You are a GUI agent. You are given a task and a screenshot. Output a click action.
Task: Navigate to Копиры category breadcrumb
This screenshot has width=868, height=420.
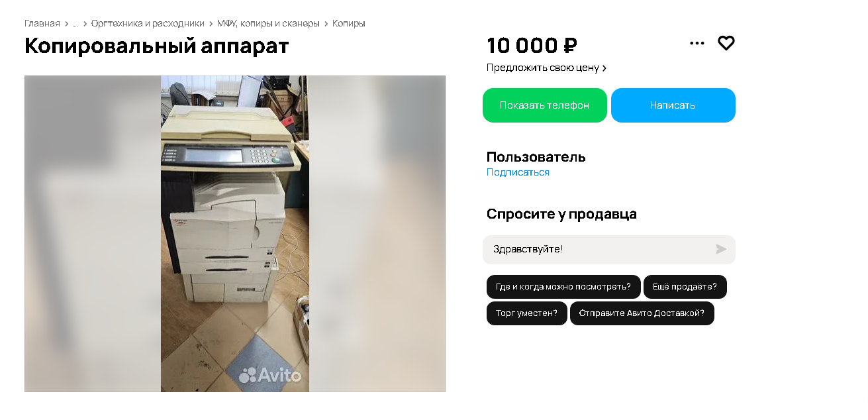pyautogui.click(x=349, y=23)
